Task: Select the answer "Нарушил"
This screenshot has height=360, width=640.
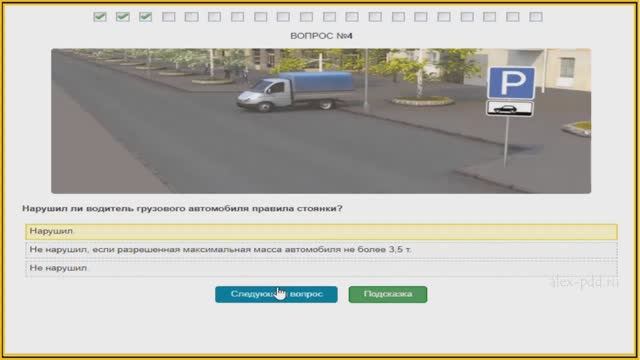Action: point(321,231)
